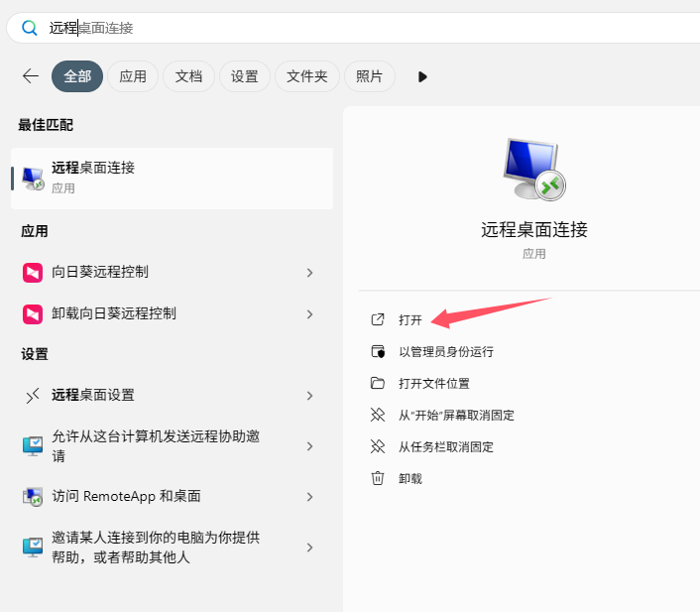Expand options for 卸载向日葵远程控制

tap(309, 314)
